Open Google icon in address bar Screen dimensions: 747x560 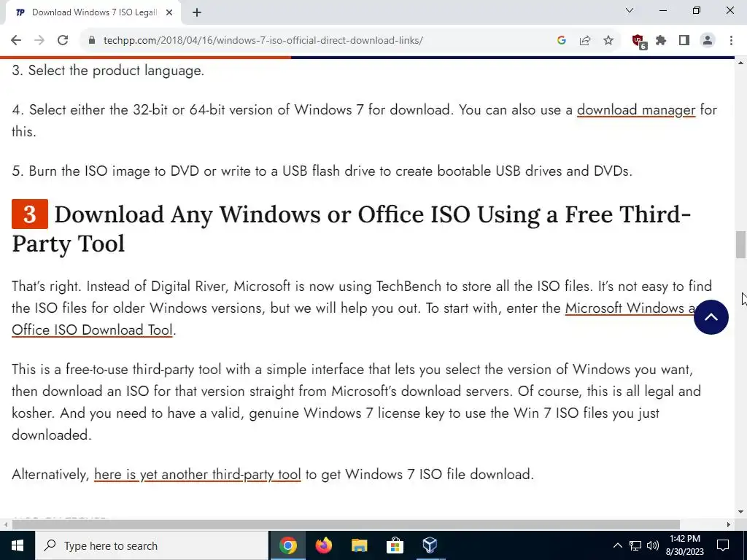561,41
